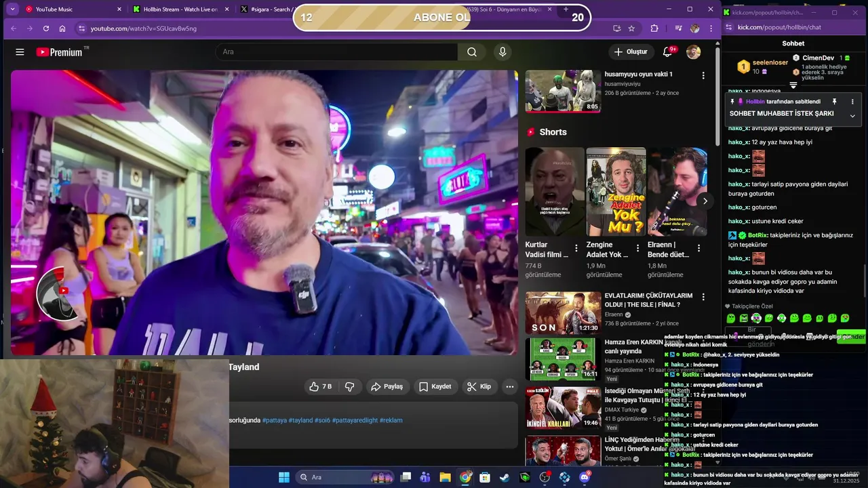Open Microsoft Store from the taskbar
Screen dimensions: 868x488
click(x=485, y=477)
